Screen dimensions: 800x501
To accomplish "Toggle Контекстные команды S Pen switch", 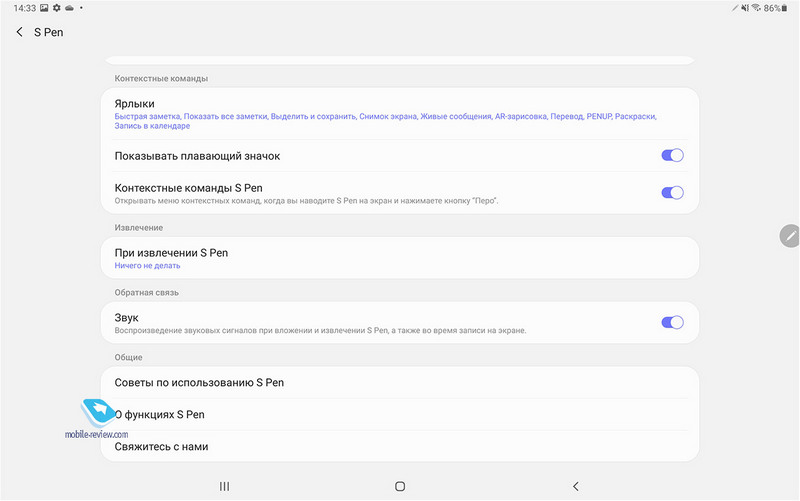I will coord(672,192).
